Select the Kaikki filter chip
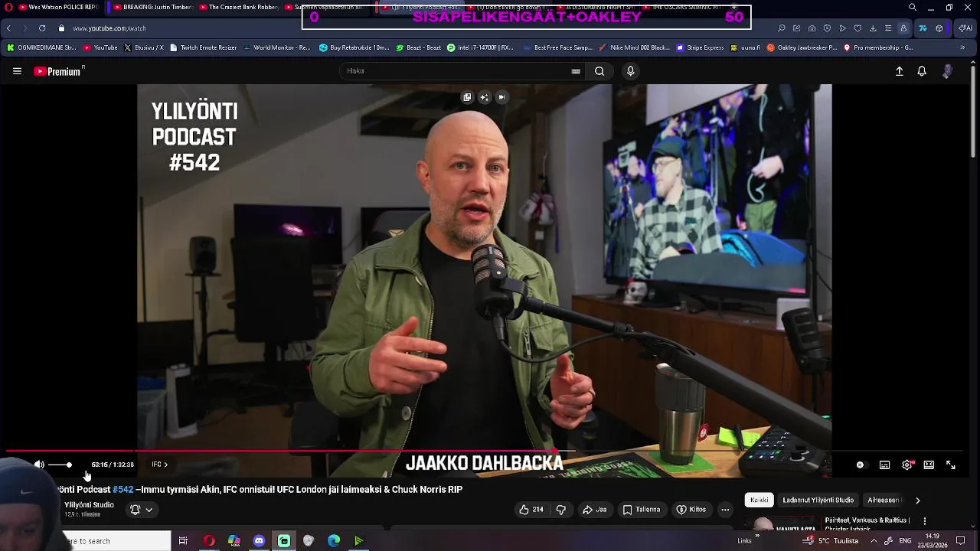980x551 pixels. pyautogui.click(x=759, y=500)
